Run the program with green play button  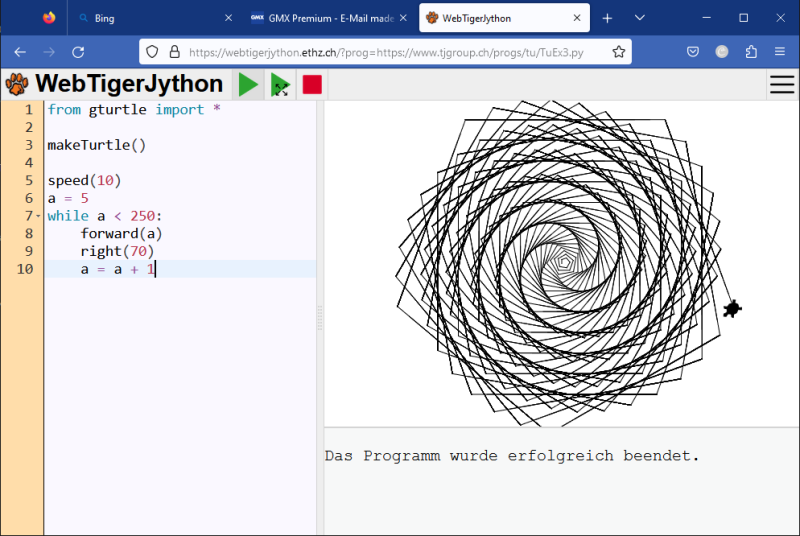[248, 85]
